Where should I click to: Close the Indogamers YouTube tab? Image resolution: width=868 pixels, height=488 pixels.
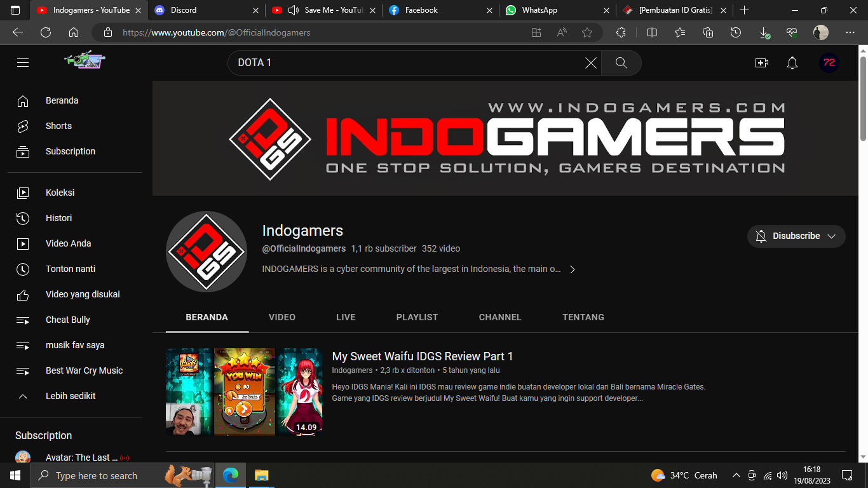click(x=138, y=10)
